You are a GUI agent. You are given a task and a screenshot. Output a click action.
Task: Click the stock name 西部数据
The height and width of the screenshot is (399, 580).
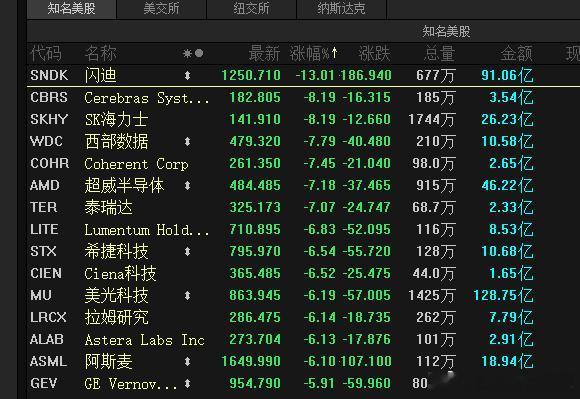[x=117, y=142]
